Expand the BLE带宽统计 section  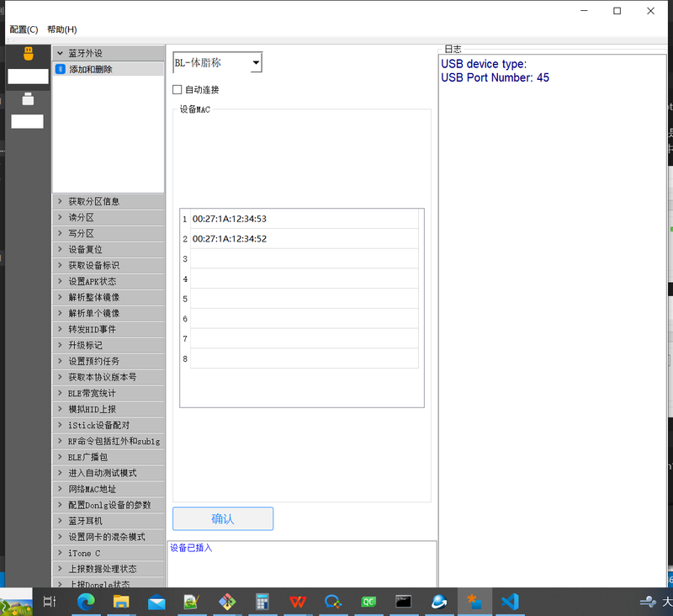pos(109,393)
